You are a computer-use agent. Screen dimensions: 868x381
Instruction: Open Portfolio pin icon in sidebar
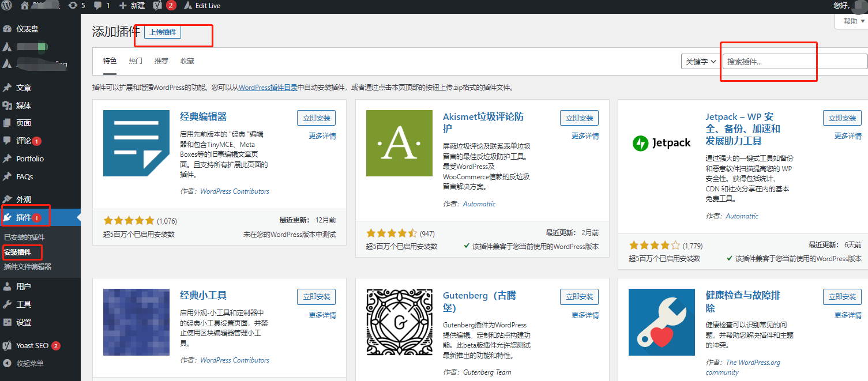click(7, 159)
